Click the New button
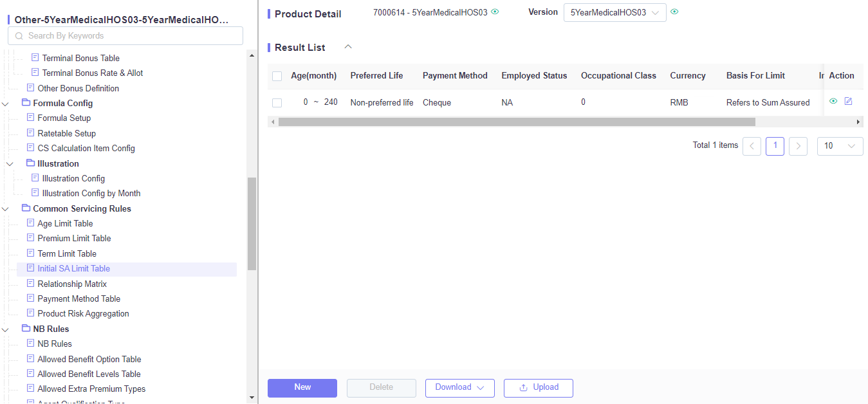This screenshot has height=404, width=868. click(x=302, y=388)
